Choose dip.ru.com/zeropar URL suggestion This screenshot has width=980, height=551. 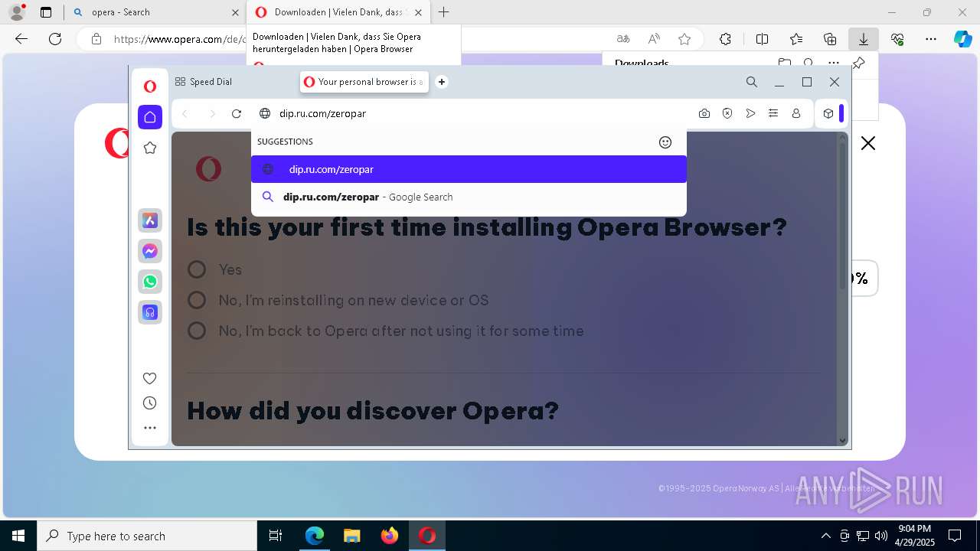(x=469, y=169)
